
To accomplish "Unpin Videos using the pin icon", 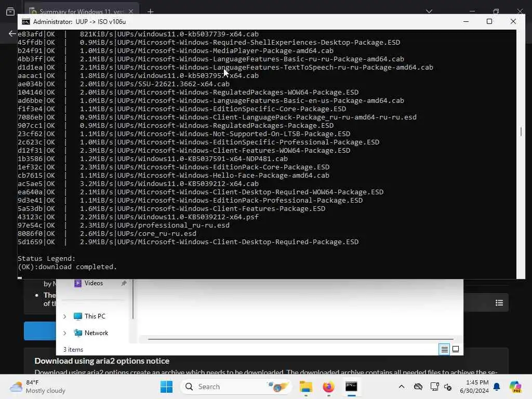I will 124,283.
